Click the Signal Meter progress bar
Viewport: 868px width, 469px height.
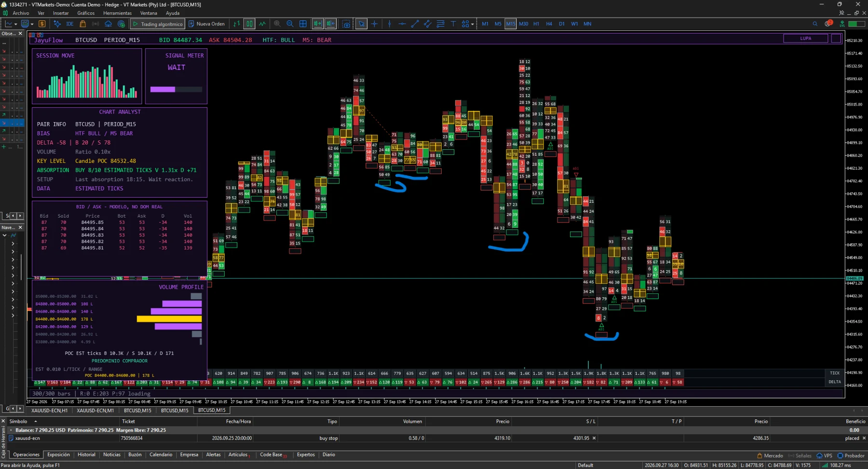click(176, 89)
